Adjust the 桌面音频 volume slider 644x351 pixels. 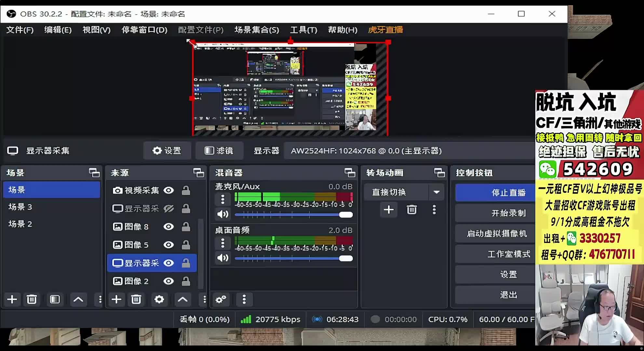345,258
